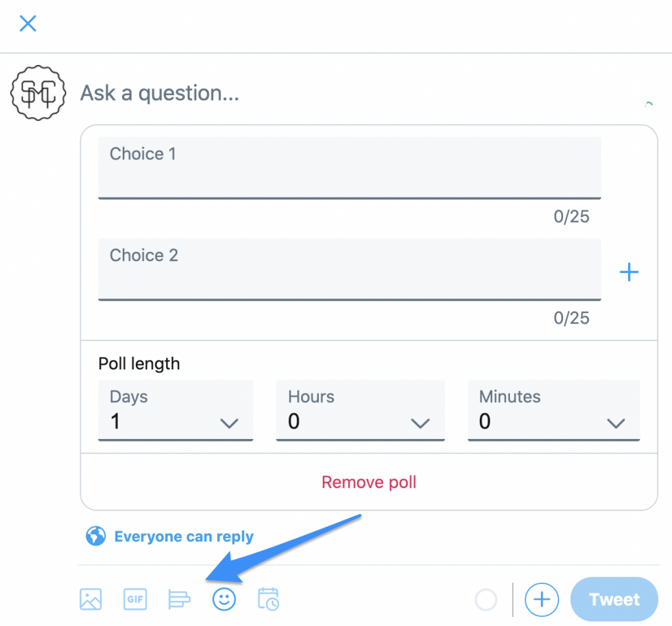Click the poll icon in the toolbar
Viewport: 672px width, 626px height.
click(179, 599)
